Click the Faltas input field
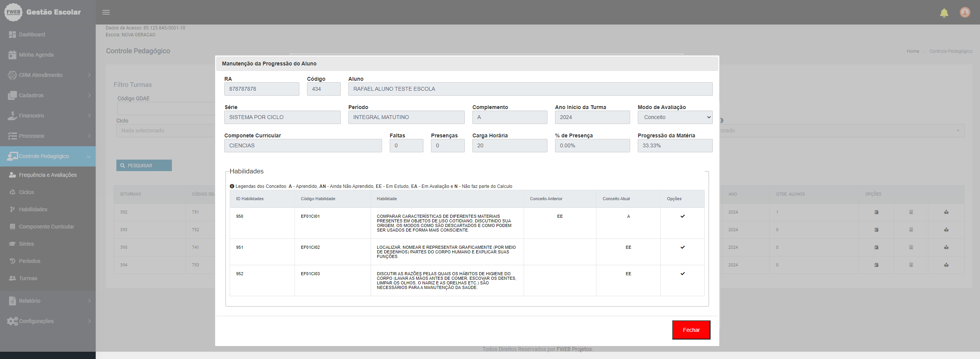 [406, 146]
